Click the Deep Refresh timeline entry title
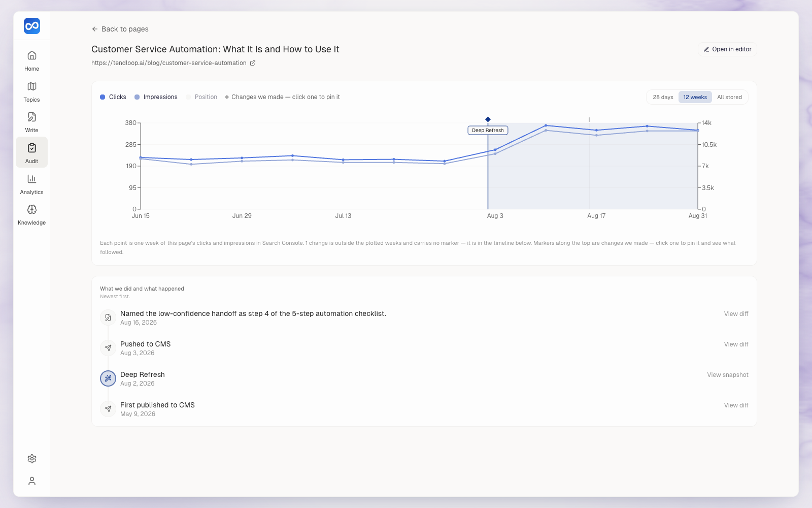The width and height of the screenshot is (812, 508). point(143,374)
